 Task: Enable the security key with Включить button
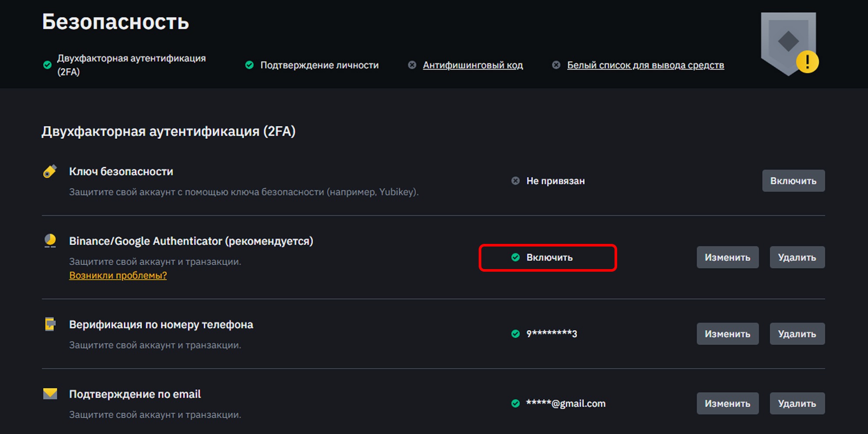tap(793, 181)
